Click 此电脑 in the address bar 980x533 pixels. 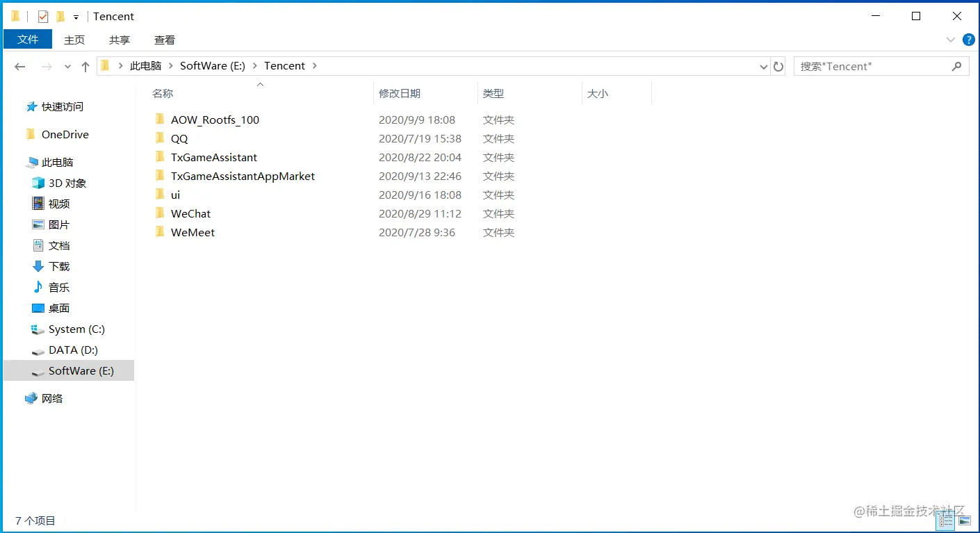tap(145, 65)
